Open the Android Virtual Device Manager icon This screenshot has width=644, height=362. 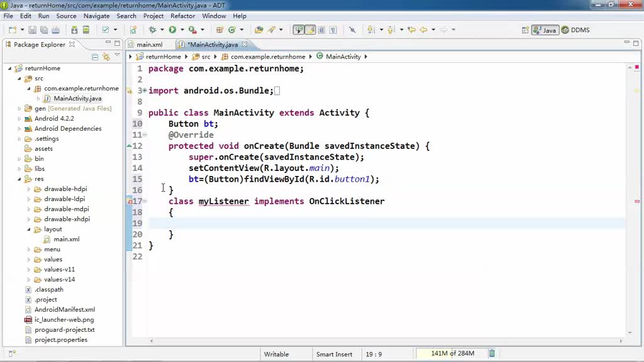(x=86, y=30)
